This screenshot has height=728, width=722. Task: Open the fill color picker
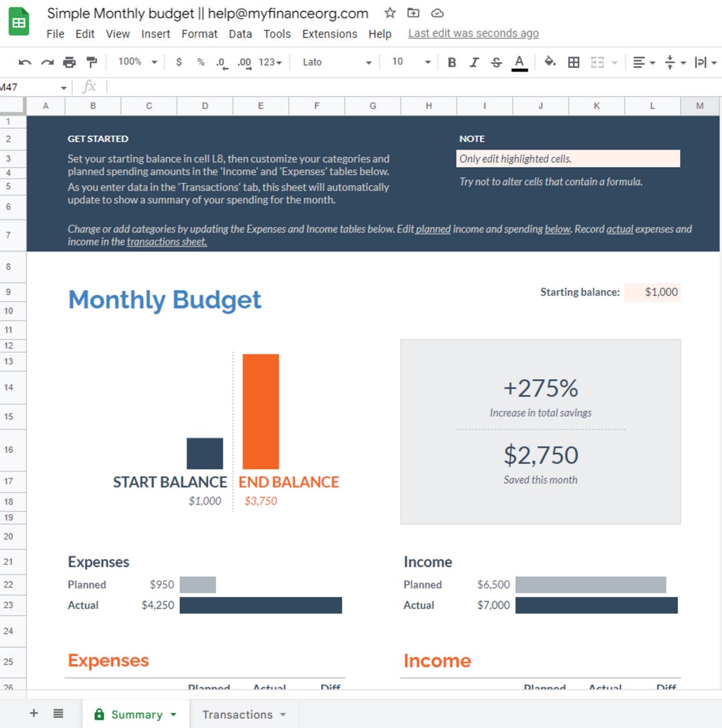click(550, 62)
